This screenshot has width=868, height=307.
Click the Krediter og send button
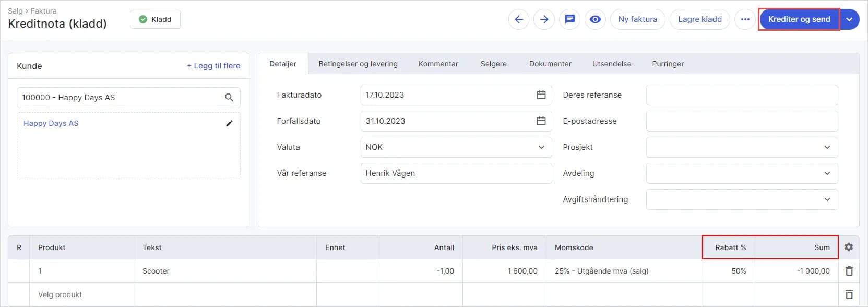pyautogui.click(x=799, y=19)
